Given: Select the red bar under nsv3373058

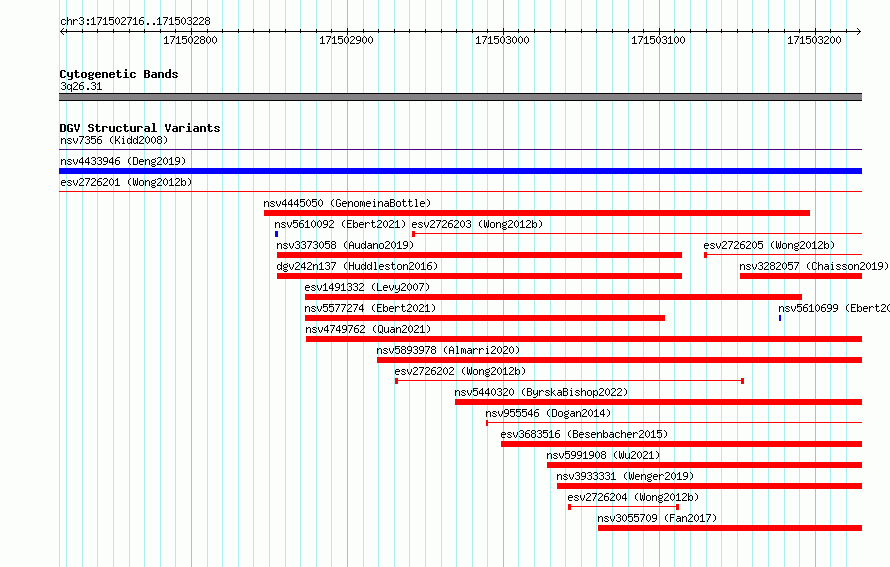Looking at the screenshot, I should [479, 255].
